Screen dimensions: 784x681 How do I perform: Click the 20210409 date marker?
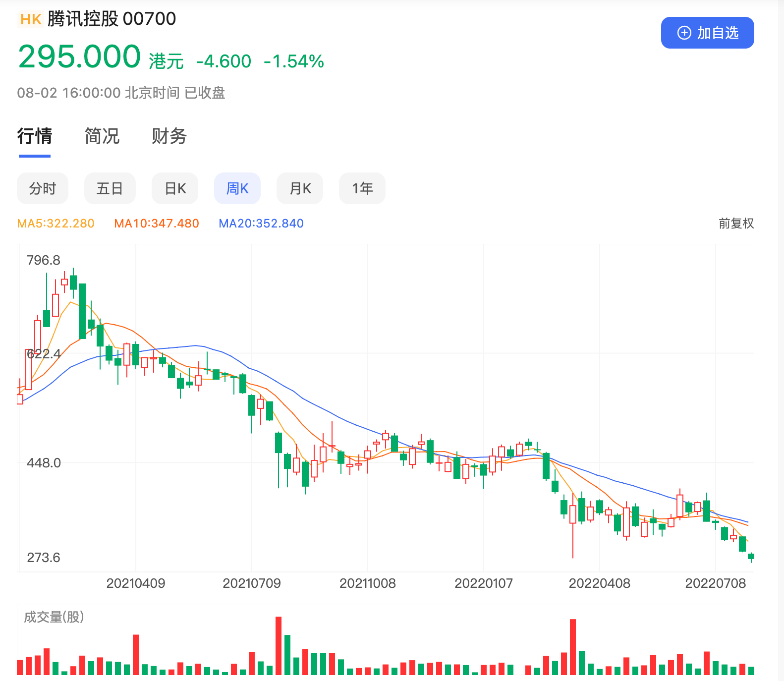(136, 583)
